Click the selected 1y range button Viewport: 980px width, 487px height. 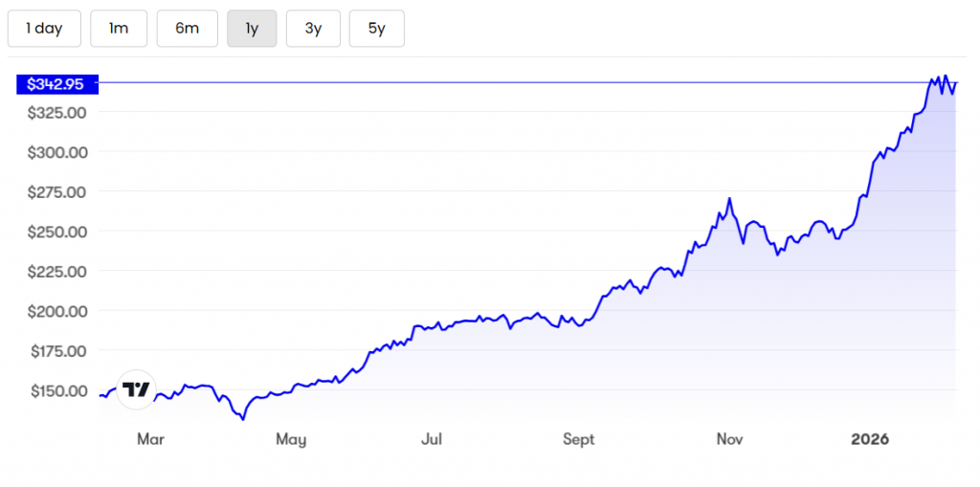click(252, 29)
